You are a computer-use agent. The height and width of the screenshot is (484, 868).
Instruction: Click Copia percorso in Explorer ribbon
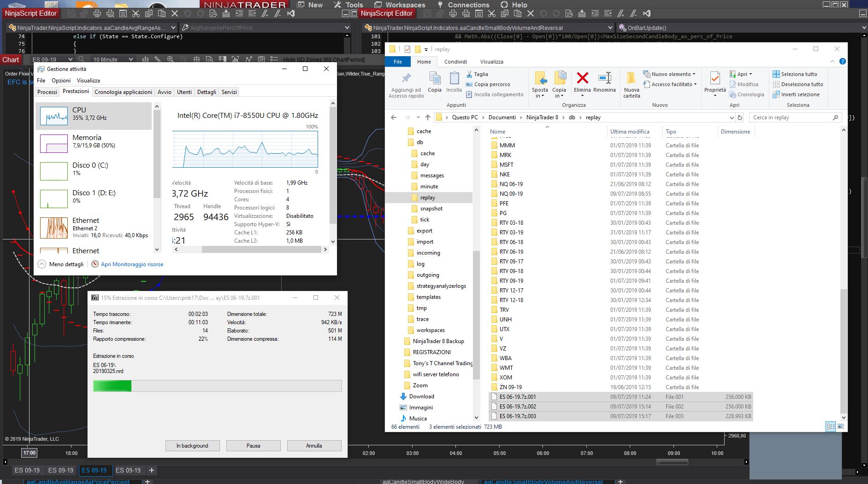[x=488, y=84]
